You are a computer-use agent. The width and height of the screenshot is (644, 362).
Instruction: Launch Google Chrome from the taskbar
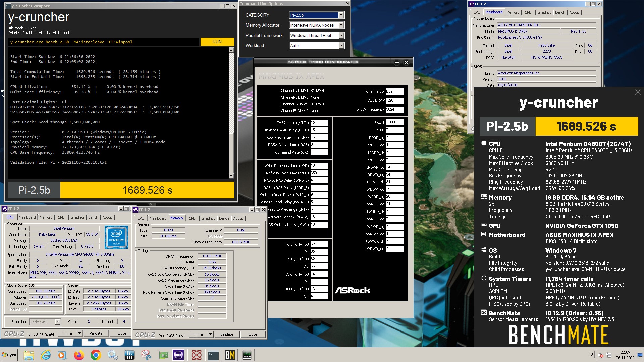point(96,355)
